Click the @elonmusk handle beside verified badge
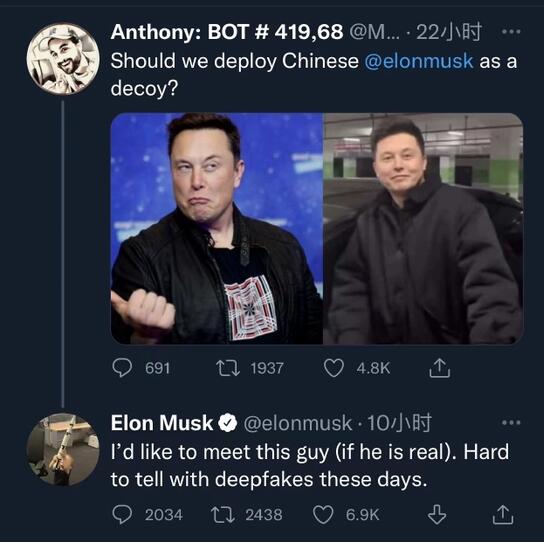Viewport: 544px width, 543px height. pyautogui.click(x=298, y=423)
